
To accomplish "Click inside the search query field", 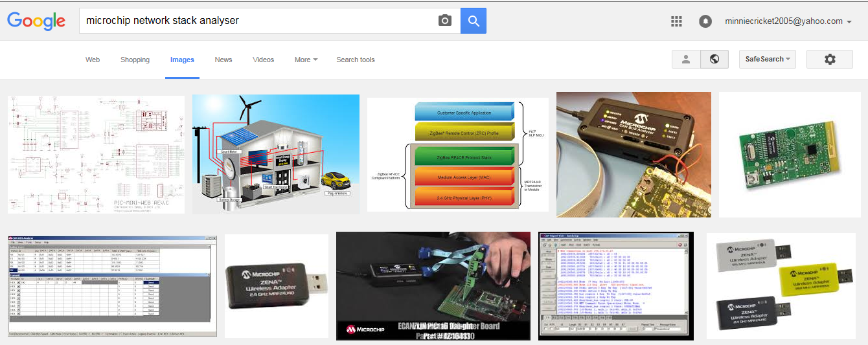I will click(259, 21).
